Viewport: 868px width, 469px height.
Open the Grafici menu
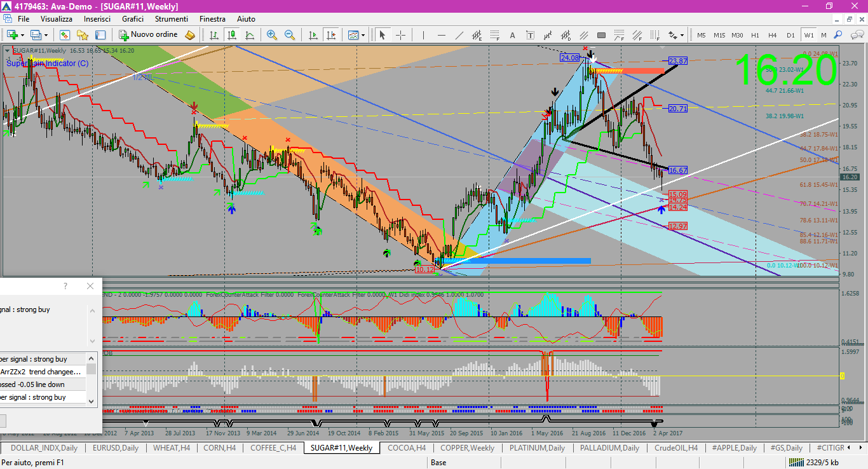click(x=133, y=19)
